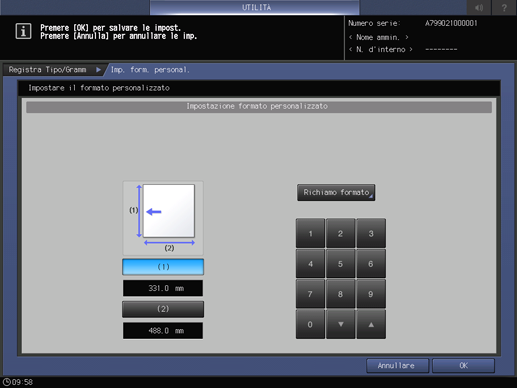Decrease value with down arrow key

click(340, 324)
